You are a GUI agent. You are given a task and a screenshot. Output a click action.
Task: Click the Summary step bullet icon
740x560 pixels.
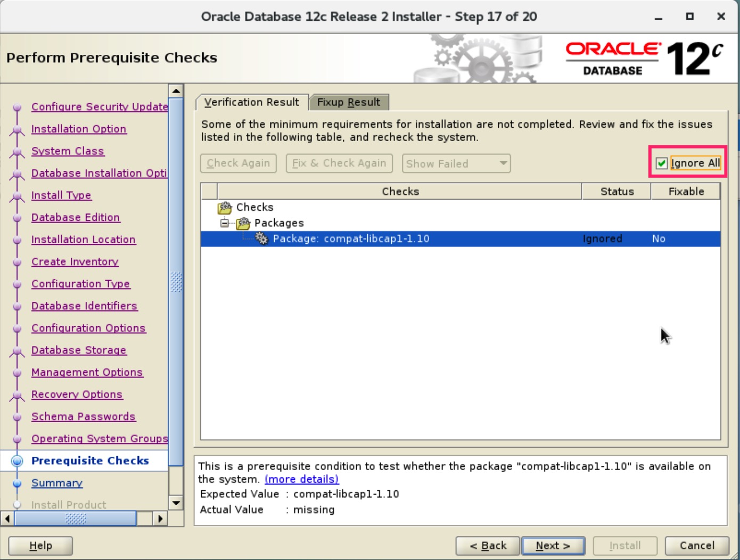click(x=17, y=483)
